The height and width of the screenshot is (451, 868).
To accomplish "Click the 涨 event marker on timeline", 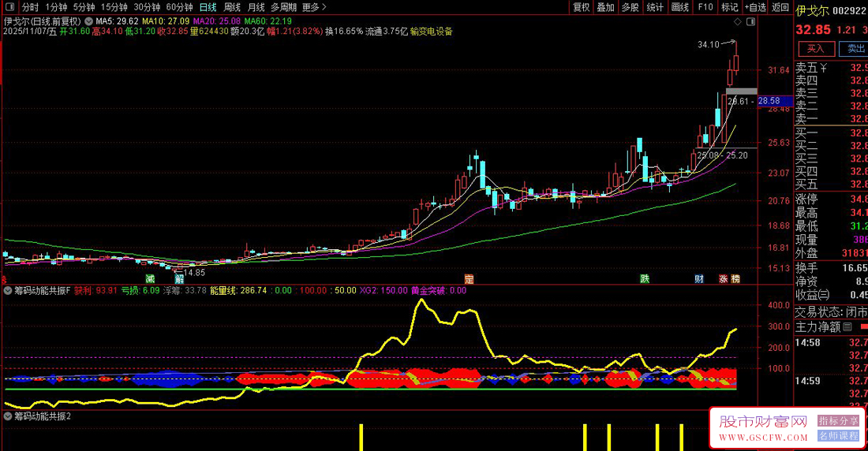I will click(x=723, y=279).
